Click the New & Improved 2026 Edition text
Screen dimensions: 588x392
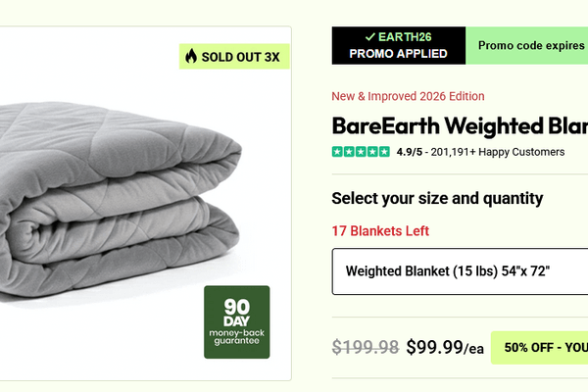click(x=408, y=96)
